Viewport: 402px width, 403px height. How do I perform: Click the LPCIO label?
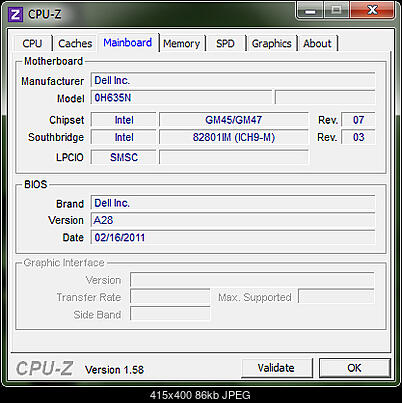(x=70, y=157)
